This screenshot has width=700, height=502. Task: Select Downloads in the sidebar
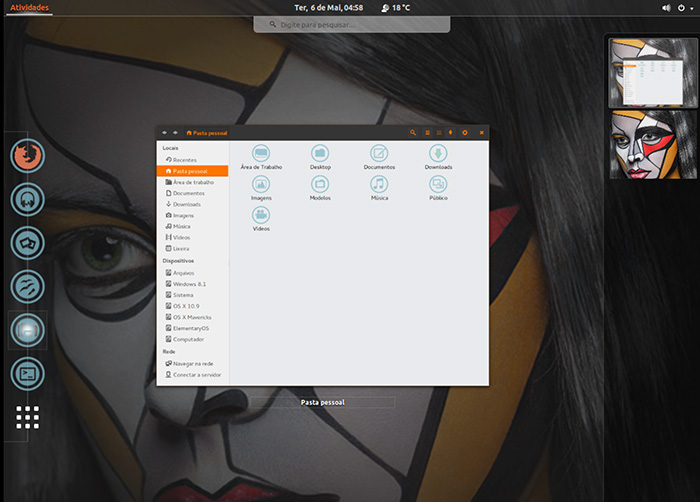[x=192, y=204]
